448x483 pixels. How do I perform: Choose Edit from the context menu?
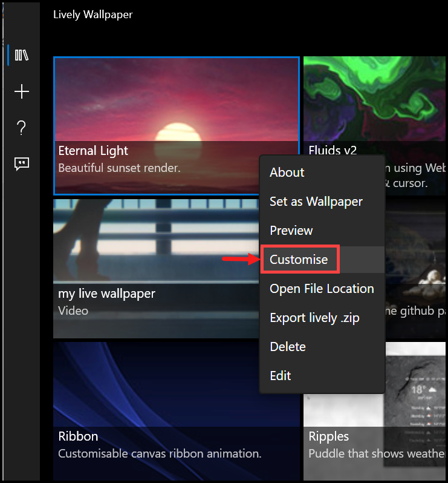[322, 375]
